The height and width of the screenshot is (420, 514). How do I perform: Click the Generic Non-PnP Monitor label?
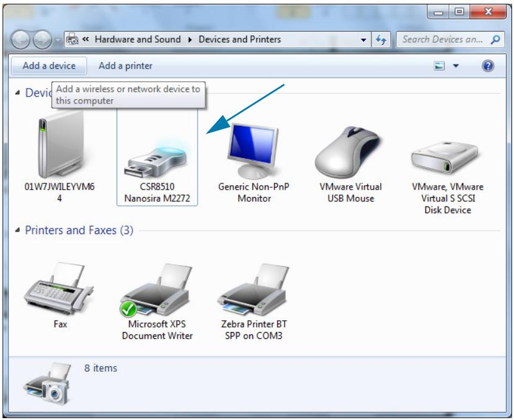[x=254, y=192]
